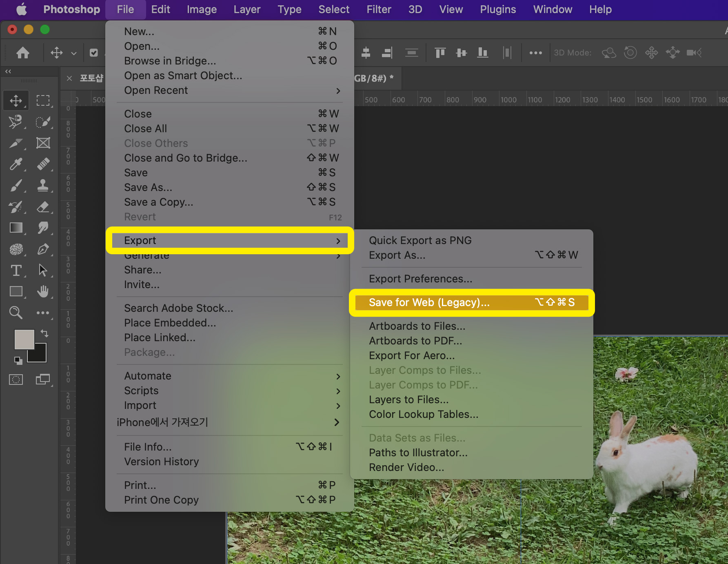Select the Gradient tool
Screen dimensions: 728x564
tap(16, 228)
